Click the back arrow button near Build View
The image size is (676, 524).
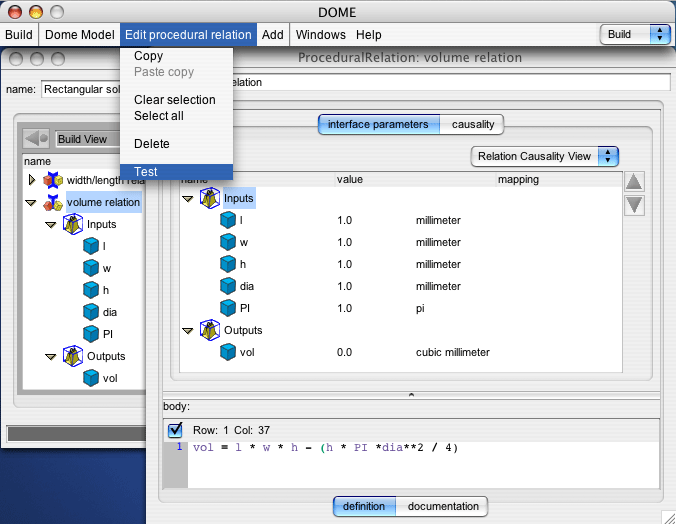pyautogui.click(x=36, y=139)
